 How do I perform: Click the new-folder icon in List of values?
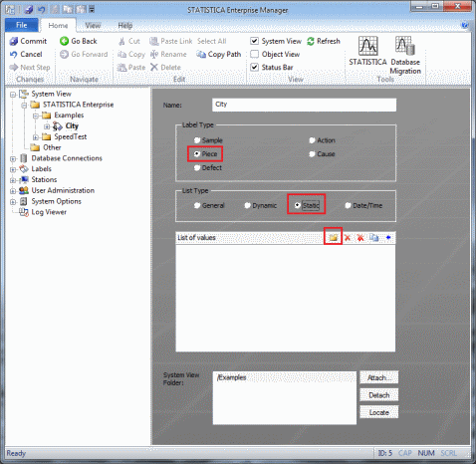click(x=334, y=237)
